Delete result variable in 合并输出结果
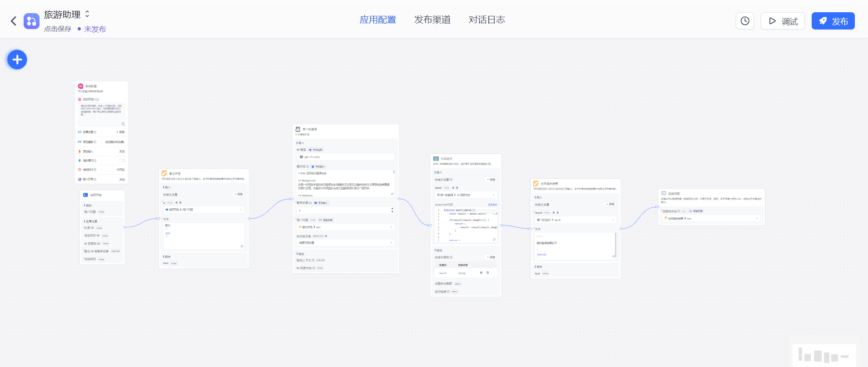Screen dimensions: 868x367 pyautogui.click(x=558, y=213)
